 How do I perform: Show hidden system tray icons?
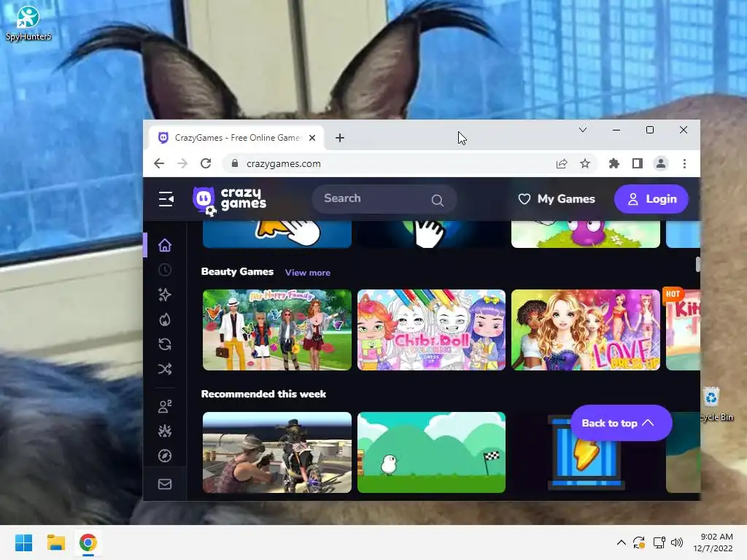[622, 542]
